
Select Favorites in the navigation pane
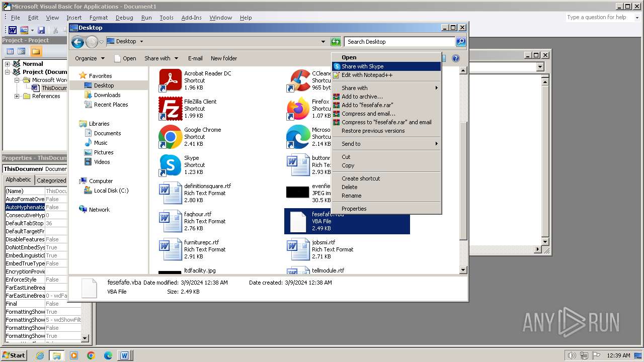(100, 76)
